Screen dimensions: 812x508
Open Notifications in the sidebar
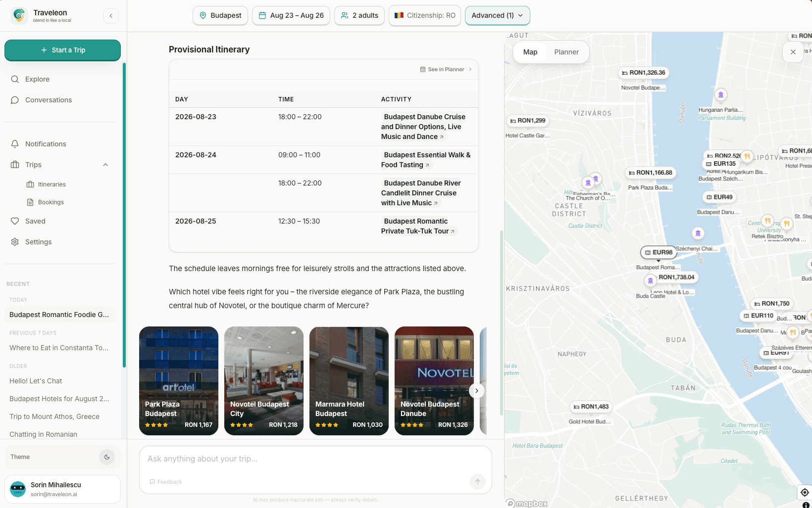pos(46,144)
